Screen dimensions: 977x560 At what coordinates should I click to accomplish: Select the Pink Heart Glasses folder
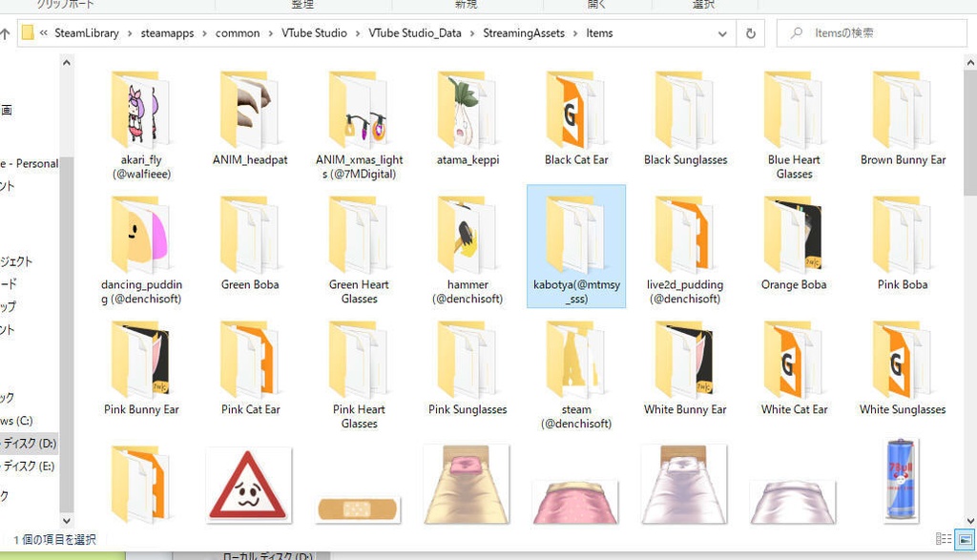359,374
